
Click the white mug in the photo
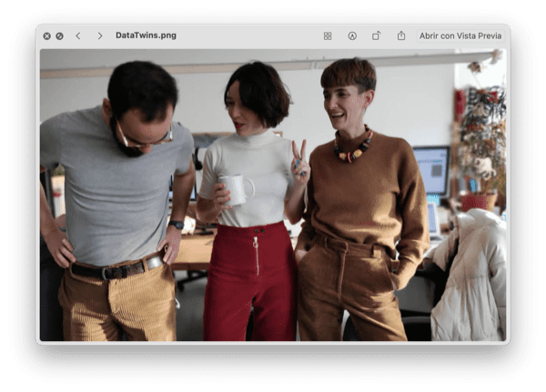pyautogui.click(x=237, y=188)
